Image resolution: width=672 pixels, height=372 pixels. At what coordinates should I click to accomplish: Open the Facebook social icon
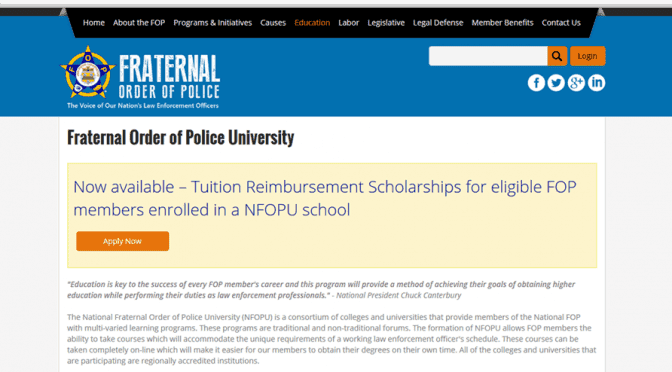point(536,83)
